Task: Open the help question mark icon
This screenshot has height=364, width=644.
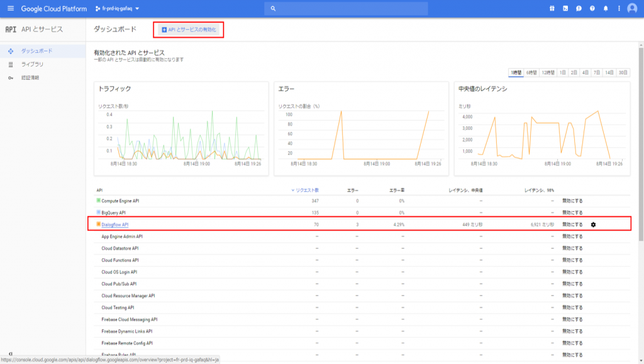Action: click(x=592, y=8)
